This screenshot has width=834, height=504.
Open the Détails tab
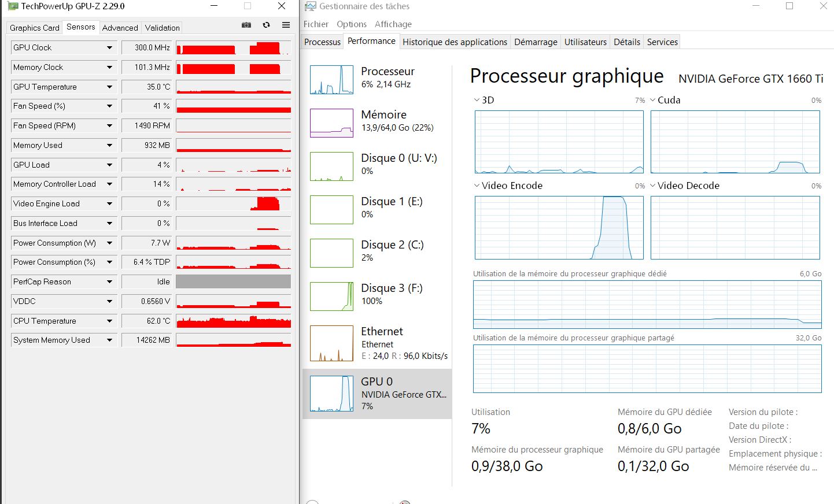tap(627, 42)
